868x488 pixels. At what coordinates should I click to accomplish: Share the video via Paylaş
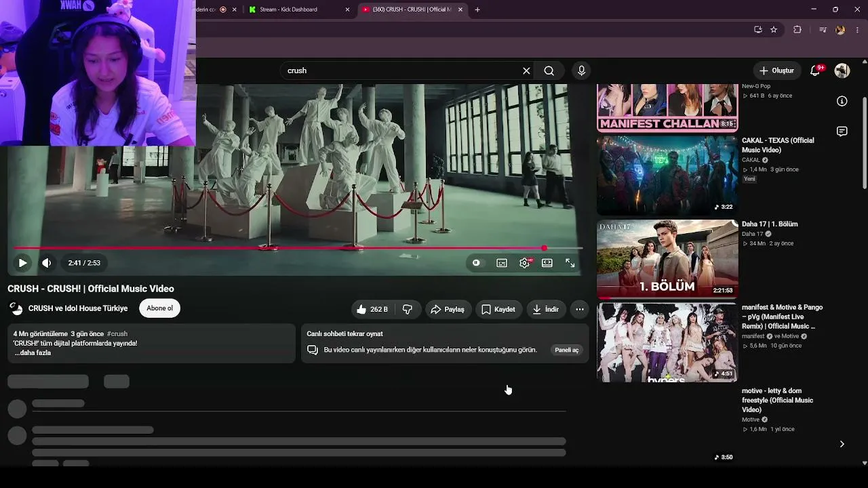(448, 309)
